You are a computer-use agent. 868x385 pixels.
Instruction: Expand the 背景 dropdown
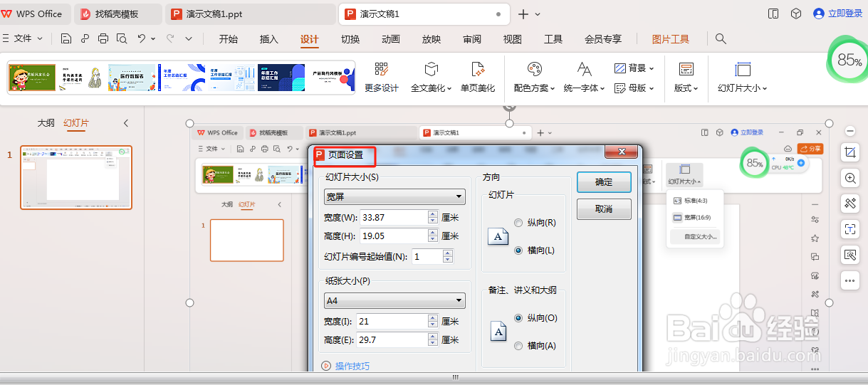click(634, 68)
